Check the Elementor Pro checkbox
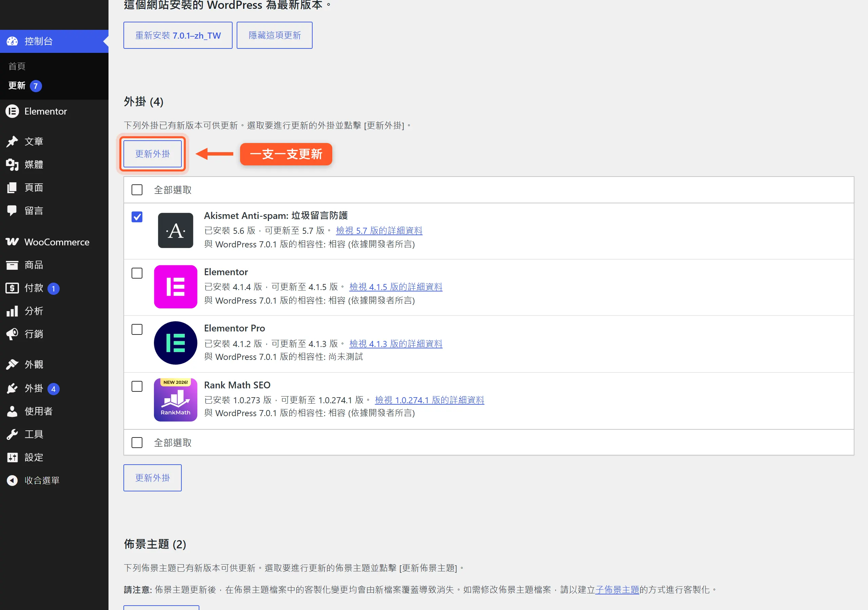868x610 pixels. click(137, 329)
